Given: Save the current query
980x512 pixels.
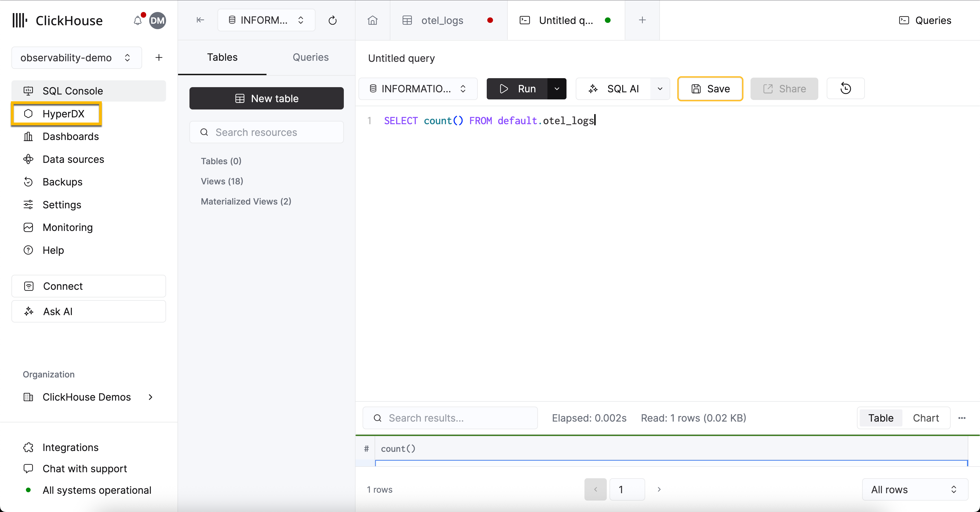Looking at the screenshot, I should pyautogui.click(x=709, y=89).
